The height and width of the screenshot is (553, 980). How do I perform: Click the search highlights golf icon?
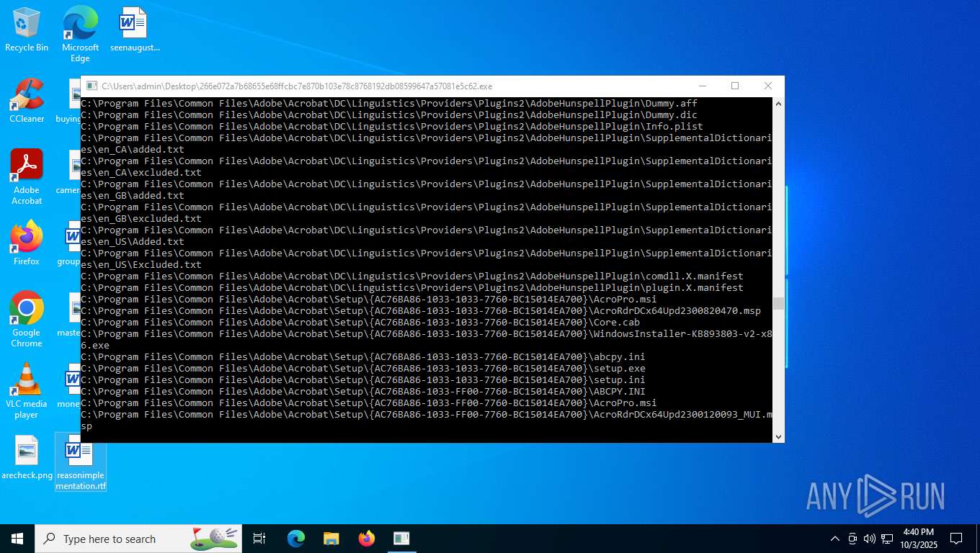click(x=215, y=537)
